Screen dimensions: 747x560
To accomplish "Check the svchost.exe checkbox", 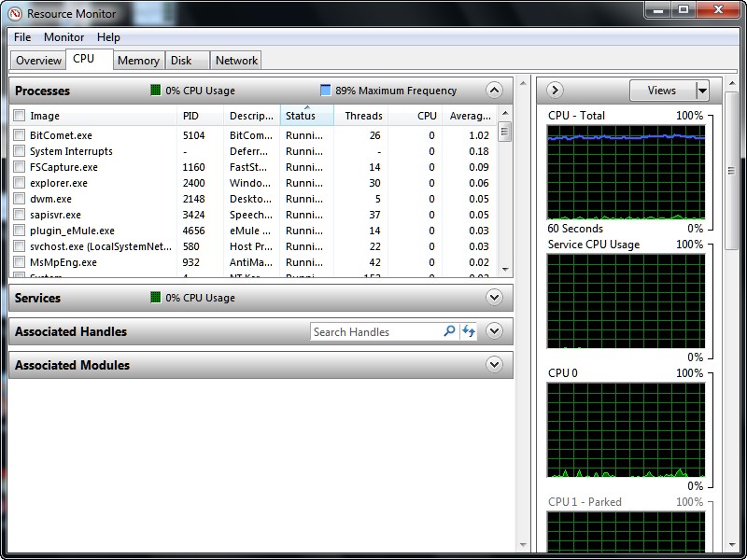I will tap(19, 246).
